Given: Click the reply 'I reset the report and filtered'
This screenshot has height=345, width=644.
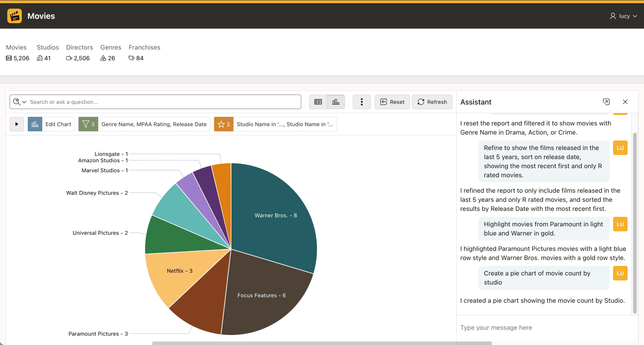Looking at the screenshot, I should tap(536, 128).
